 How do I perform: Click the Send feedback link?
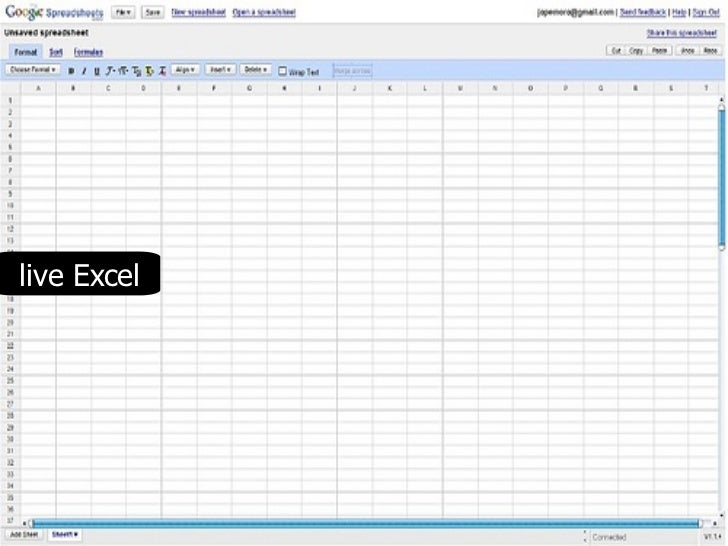tap(643, 12)
